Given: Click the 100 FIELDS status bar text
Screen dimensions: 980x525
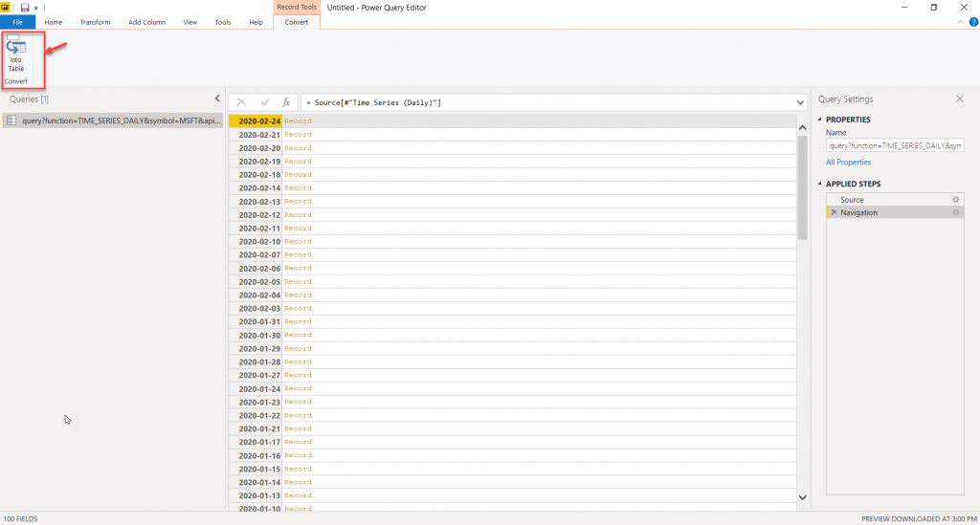Looking at the screenshot, I should click(20, 518).
